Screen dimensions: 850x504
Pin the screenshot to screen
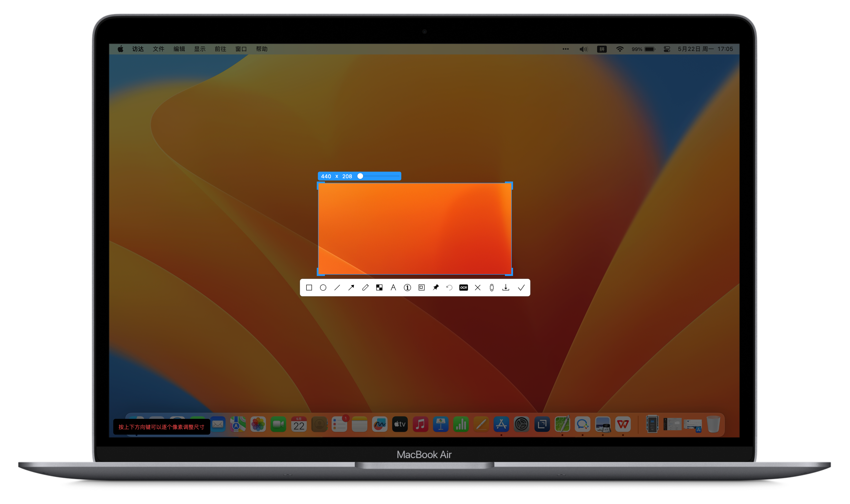[436, 288]
